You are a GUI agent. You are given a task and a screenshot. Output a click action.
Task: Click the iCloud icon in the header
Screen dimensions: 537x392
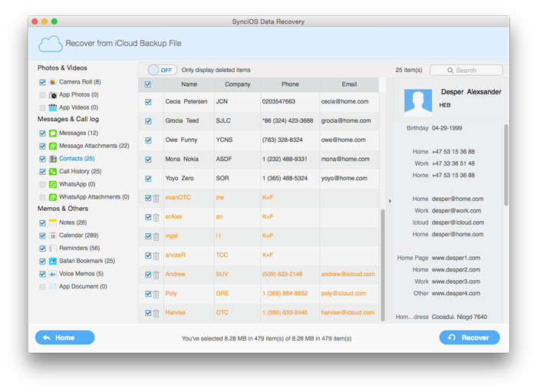pyautogui.click(x=51, y=44)
